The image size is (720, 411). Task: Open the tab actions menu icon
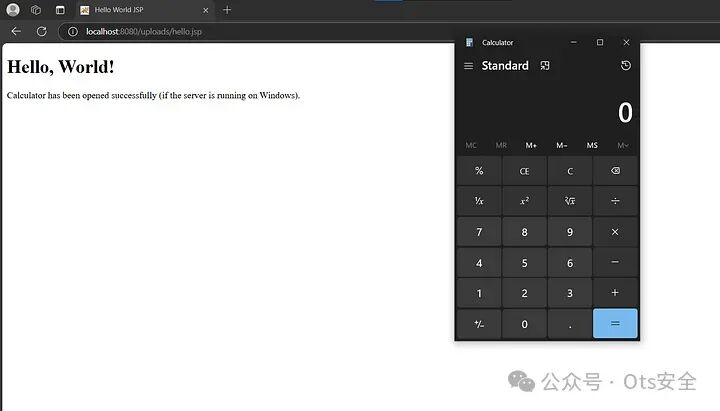(60, 10)
